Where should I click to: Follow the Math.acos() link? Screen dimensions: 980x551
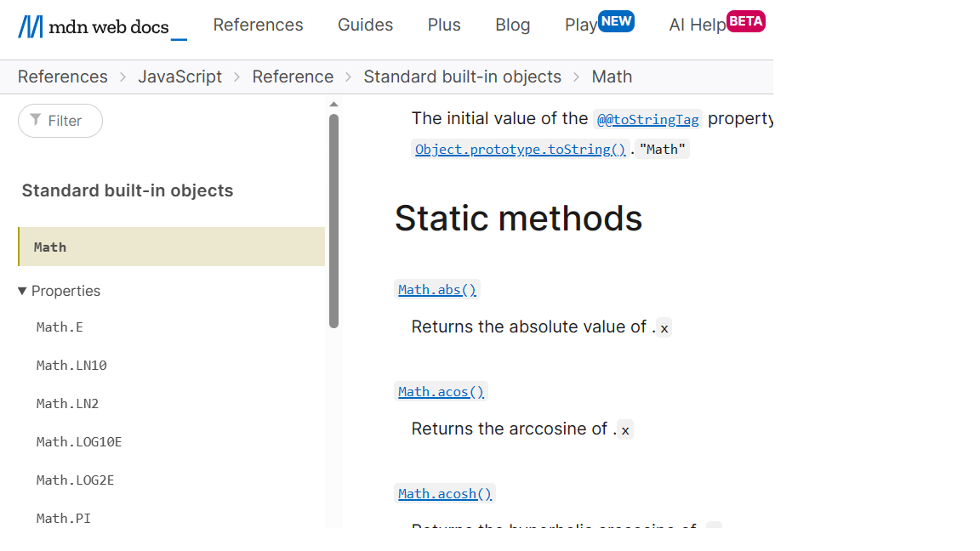[441, 392]
